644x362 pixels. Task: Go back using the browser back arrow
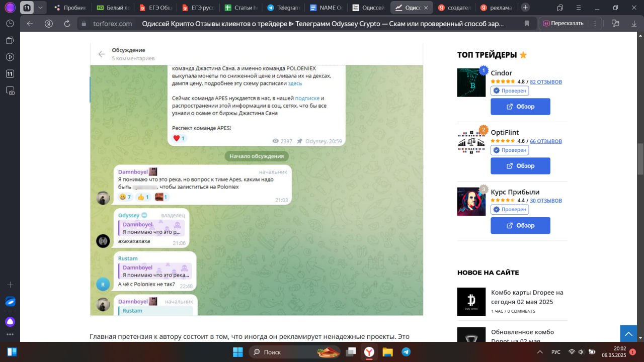coord(30,24)
